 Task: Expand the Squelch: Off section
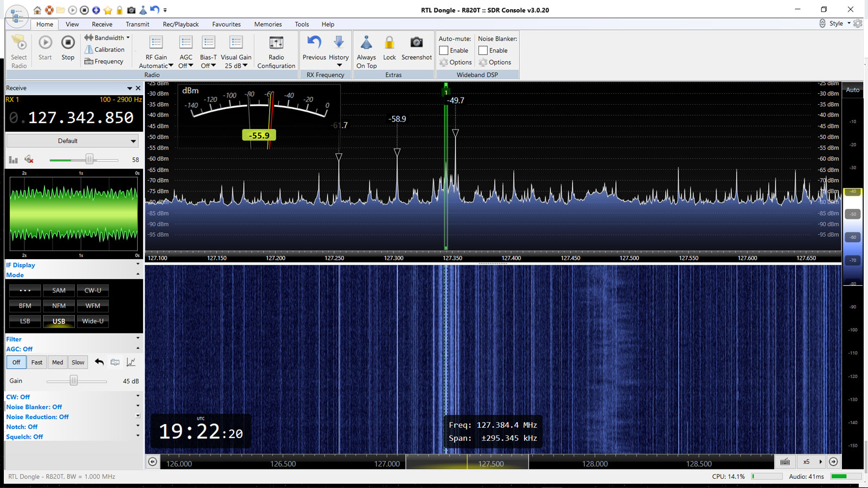[138, 436]
